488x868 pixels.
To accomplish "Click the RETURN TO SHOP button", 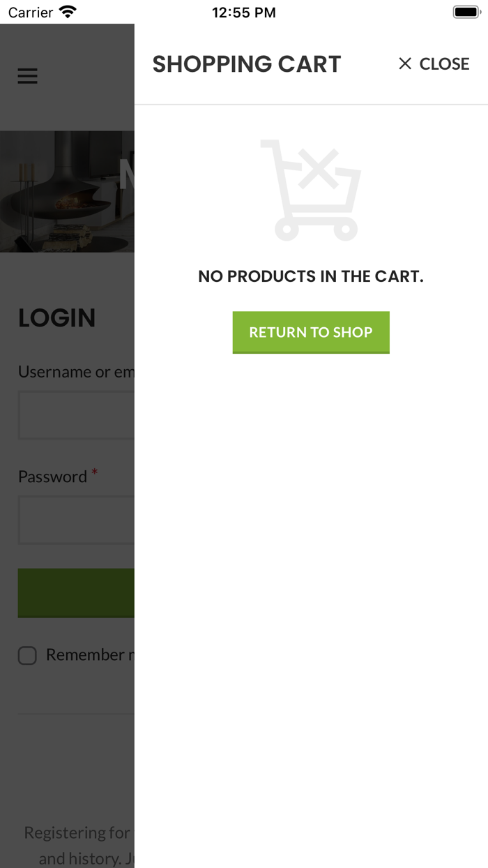I will pyautogui.click(x=311, y=332).
